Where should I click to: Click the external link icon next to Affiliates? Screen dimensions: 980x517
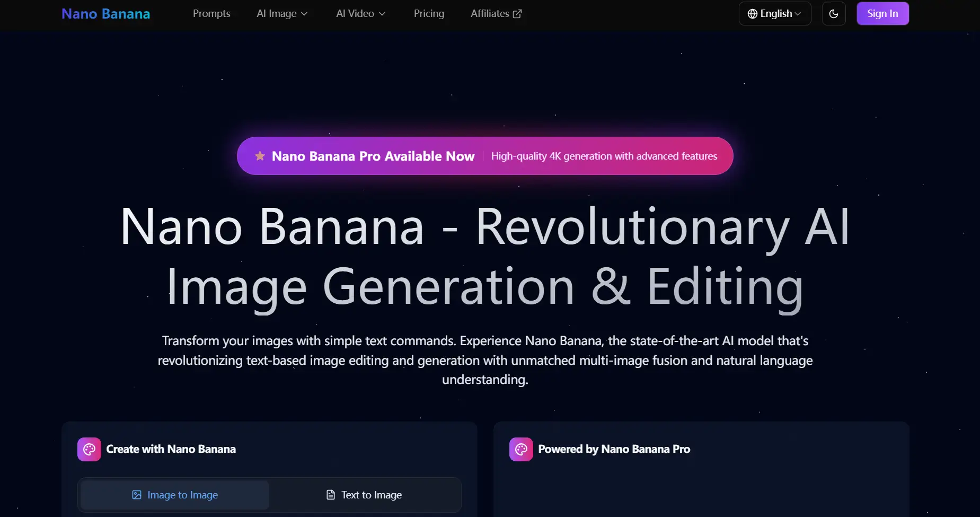click(x=518, y=13)
